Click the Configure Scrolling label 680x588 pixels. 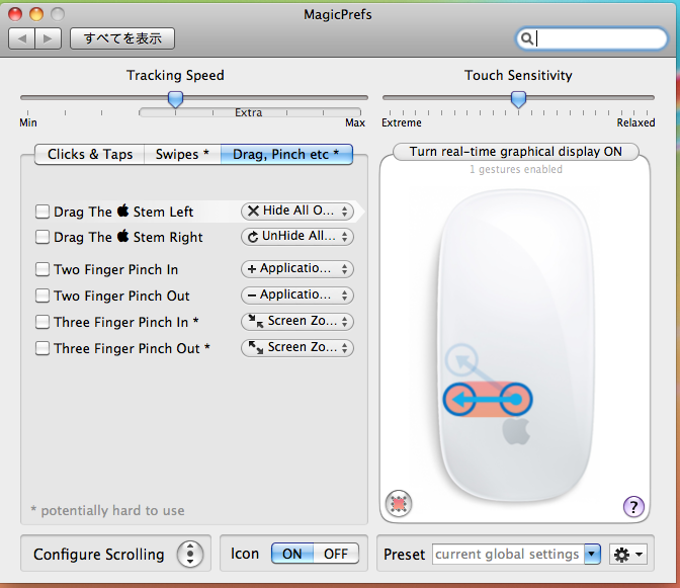tap(99, 555)
